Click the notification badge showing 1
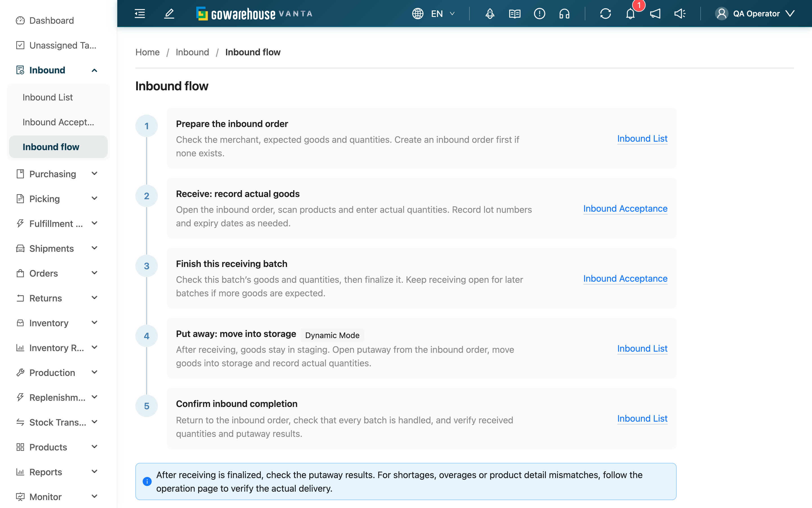 (639, 5)
